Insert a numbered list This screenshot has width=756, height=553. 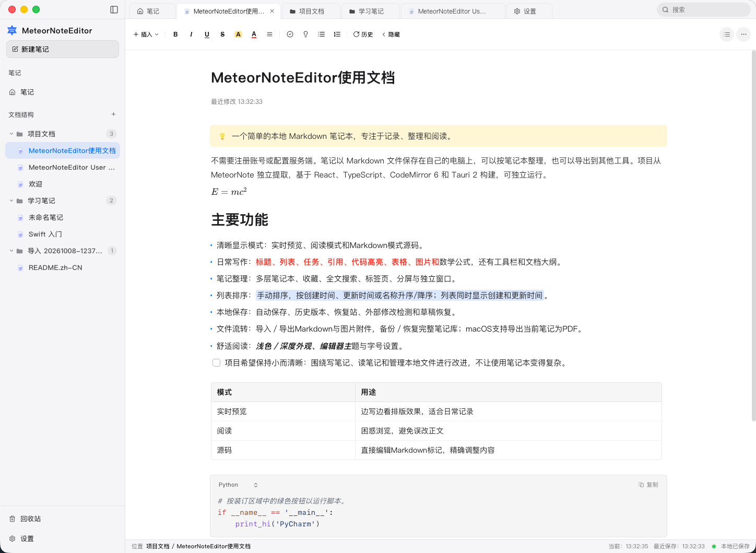[x=337, y=34]
